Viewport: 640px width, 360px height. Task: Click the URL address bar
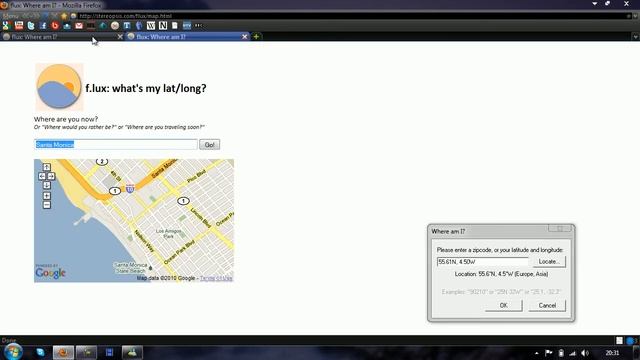351,16
